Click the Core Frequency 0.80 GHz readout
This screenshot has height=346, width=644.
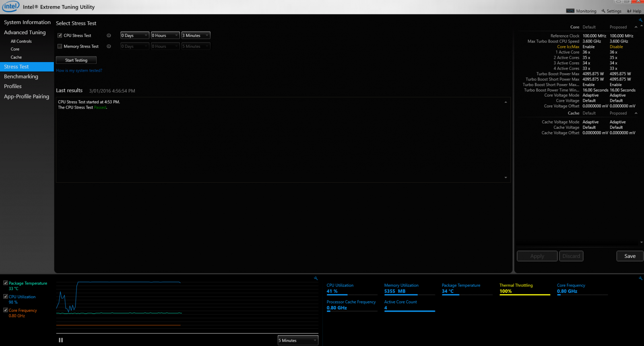pyautogui.click(x=567, y=291)
